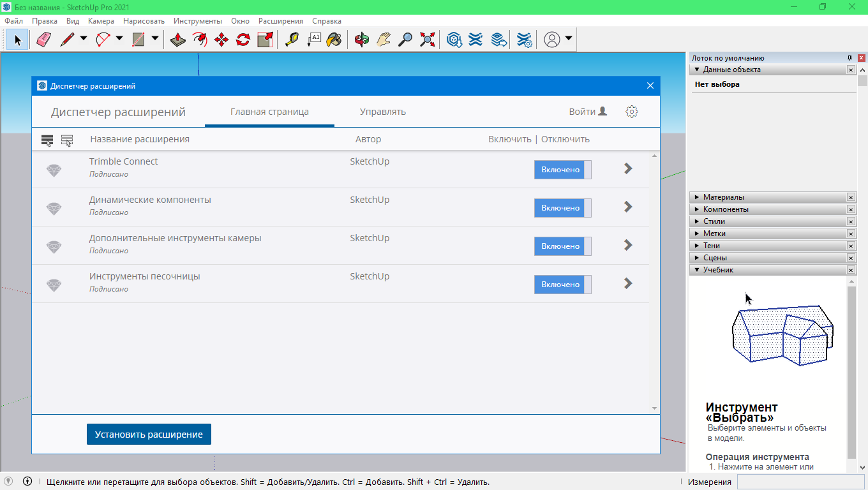Open Extension Manager toolbar icon
The height and width of the screenshot is (490, 868).
525,40
